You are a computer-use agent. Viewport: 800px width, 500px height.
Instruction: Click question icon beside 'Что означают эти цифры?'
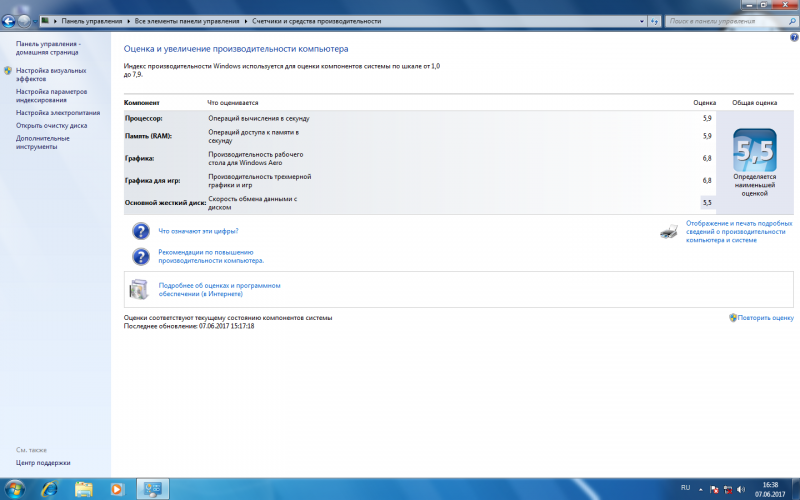click(141, 231)
